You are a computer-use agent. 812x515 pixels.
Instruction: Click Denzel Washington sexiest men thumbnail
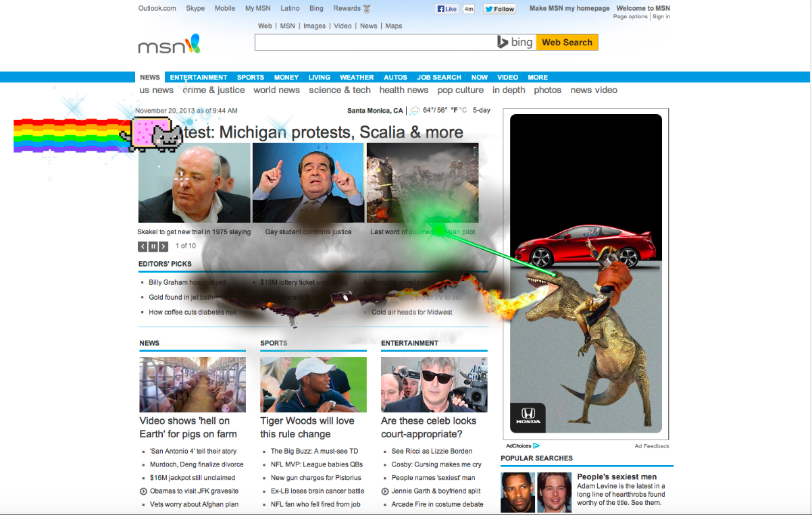coord(518,492)
